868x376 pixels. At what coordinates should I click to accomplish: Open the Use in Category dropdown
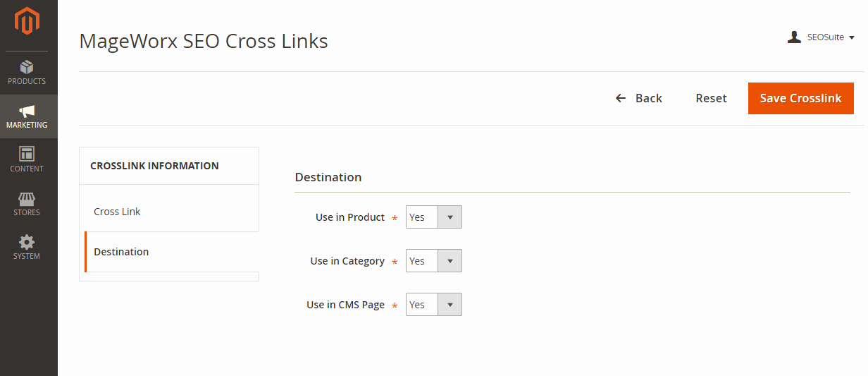pyautogui.click(x=434, y=261)
